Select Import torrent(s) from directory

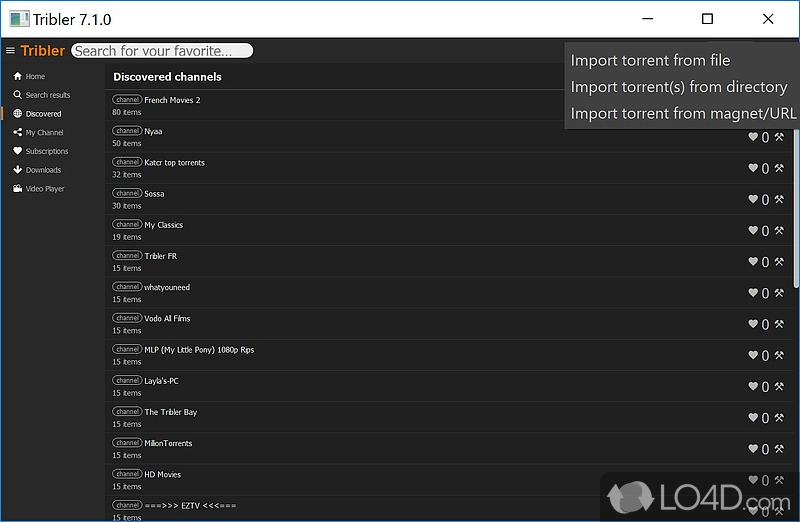point(679,87)
